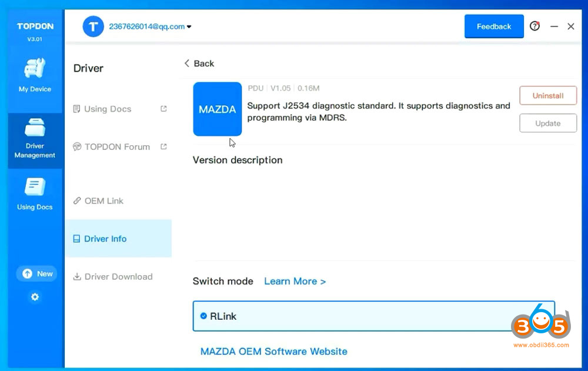Select Driver Info menu item
588x371 pixels.
(x=118, y=239)
